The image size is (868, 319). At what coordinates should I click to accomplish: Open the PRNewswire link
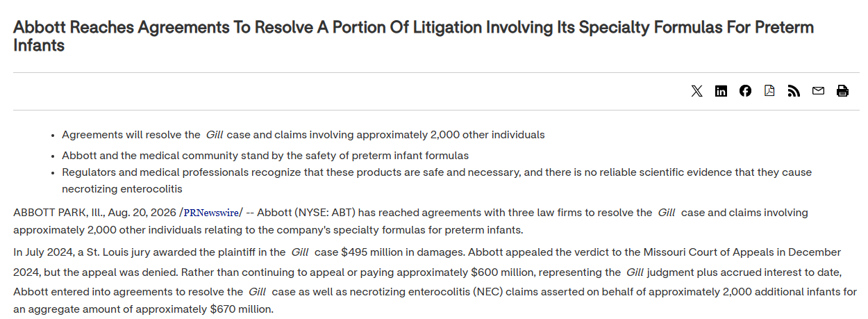(211, 213)
